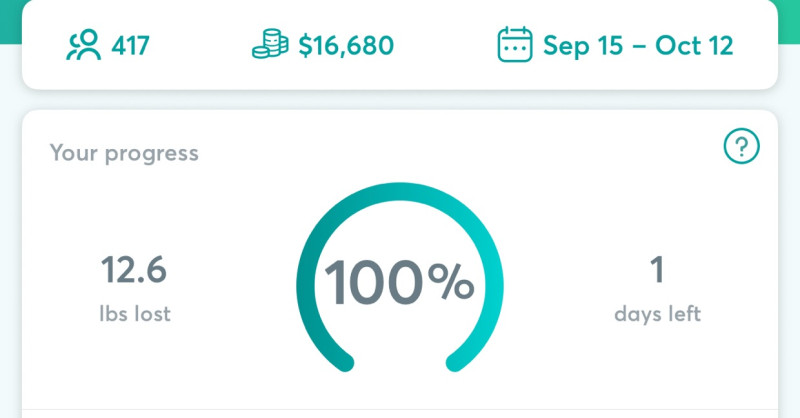800x418 pixels.
Task: Tap the circular progress ring arc
Action: [400, 193]
